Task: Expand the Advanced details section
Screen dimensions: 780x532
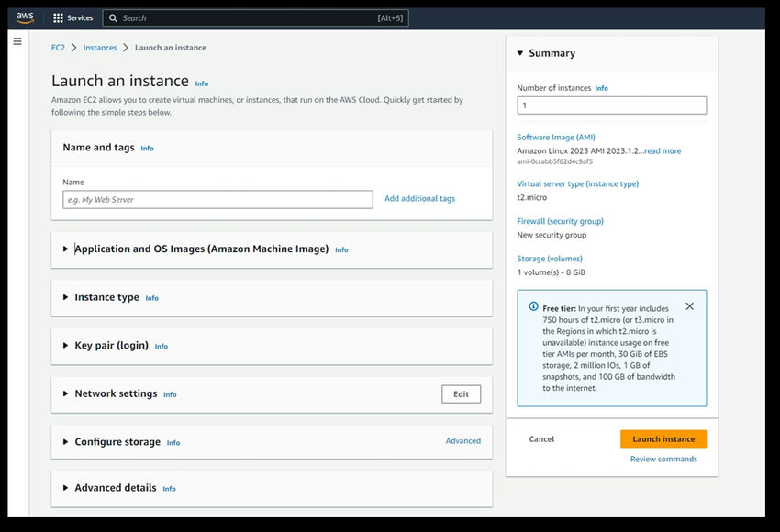Action: (x=65, y=488)
